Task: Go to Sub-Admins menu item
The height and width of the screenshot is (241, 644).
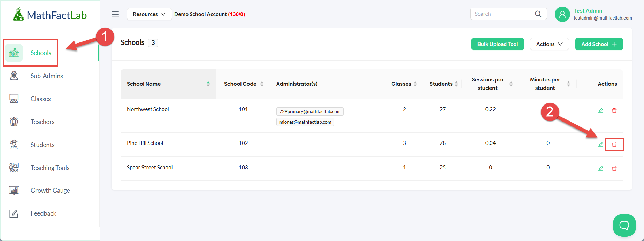Action: (x=47, y=76)
